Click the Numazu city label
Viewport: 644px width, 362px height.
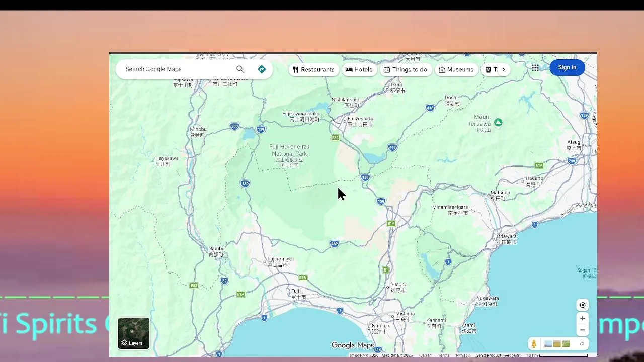click(x=380, y=328)
